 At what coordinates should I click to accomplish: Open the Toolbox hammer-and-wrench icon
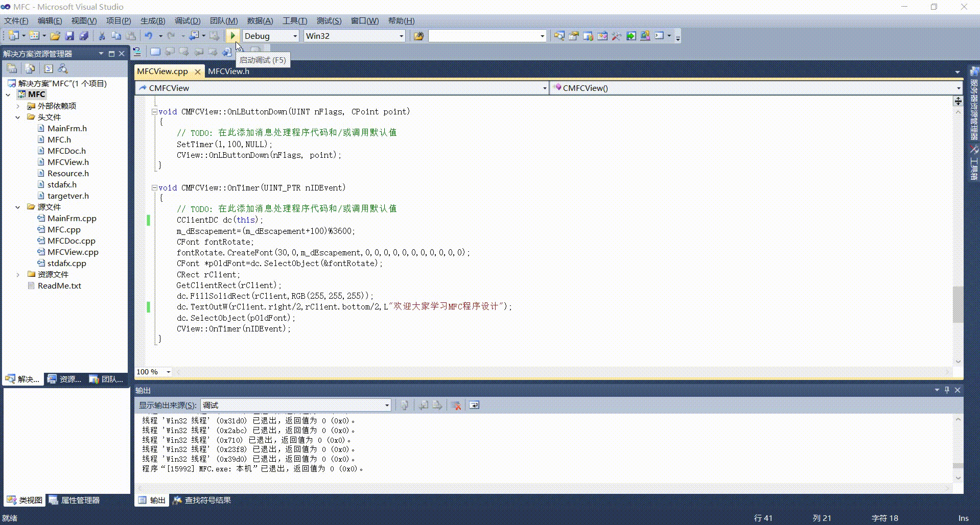(x=617, y=36)
